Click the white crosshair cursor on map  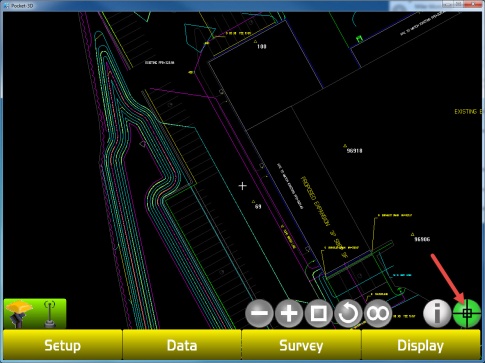243,186
